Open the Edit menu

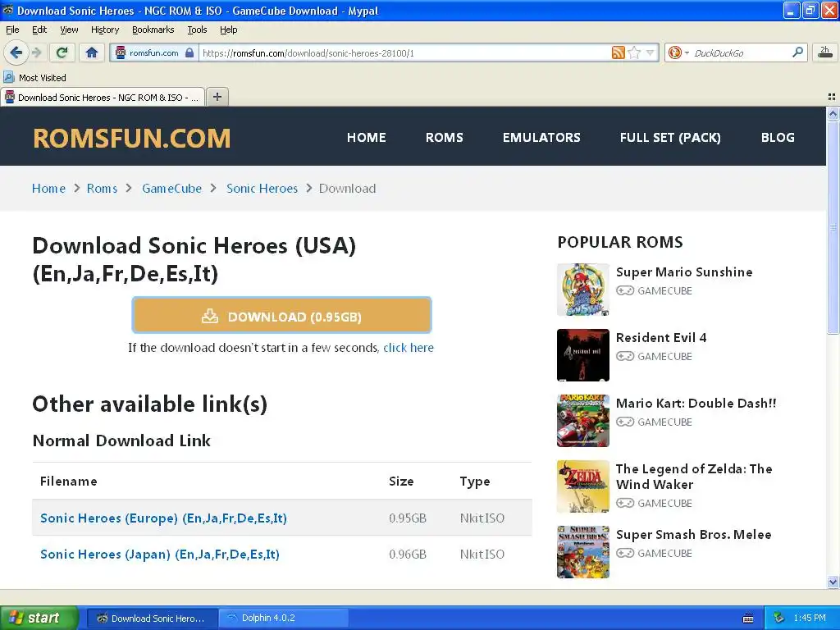(x=39, y=30)
